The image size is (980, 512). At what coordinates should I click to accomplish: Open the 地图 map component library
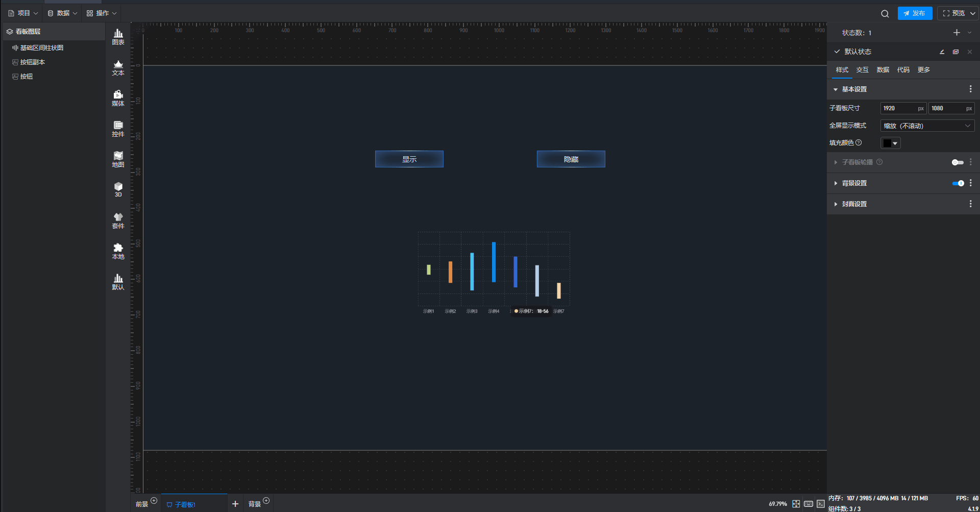pyautogui.click(x=118, y=159)
